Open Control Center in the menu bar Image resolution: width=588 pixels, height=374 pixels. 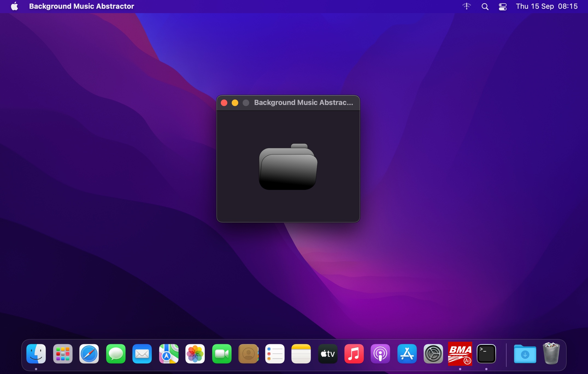503,6
